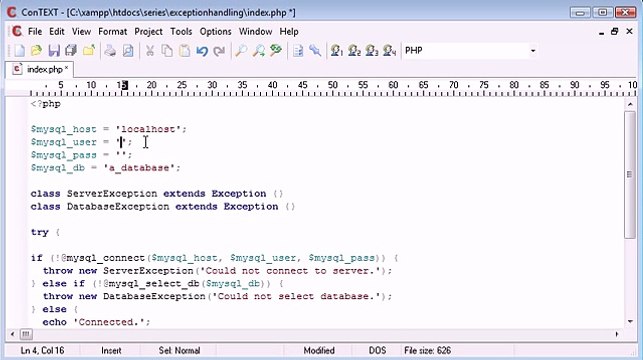This screenshot has height=360, width=643.
Task: Copy selection using the toolbar copy icon
Action: [167, 51]
